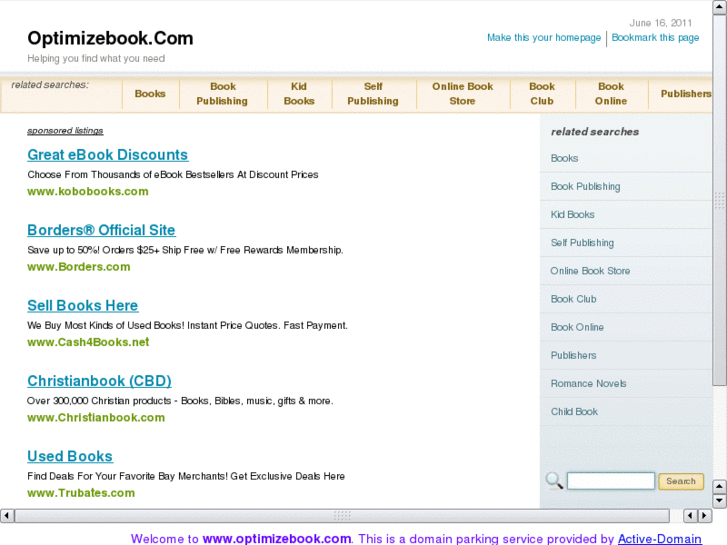727x545 pixels.
Task: Click Self Publishing in sidebar
Action: pos(582,243)
